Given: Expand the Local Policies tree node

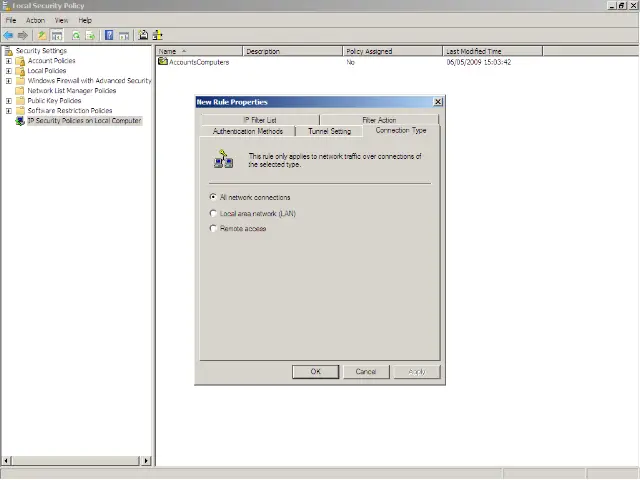Looking at the screenshot, I should [9, 71].
